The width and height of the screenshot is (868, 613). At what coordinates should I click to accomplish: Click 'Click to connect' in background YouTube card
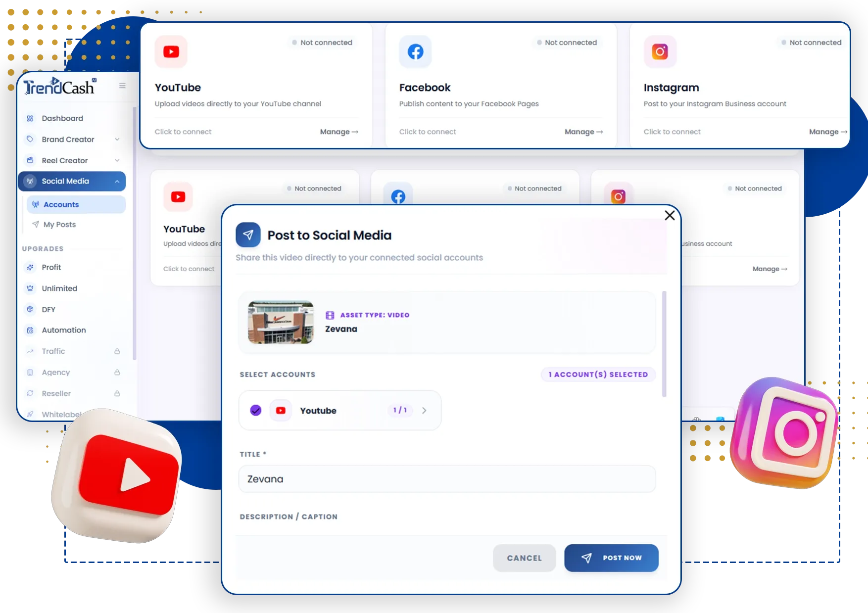point(189,269)
